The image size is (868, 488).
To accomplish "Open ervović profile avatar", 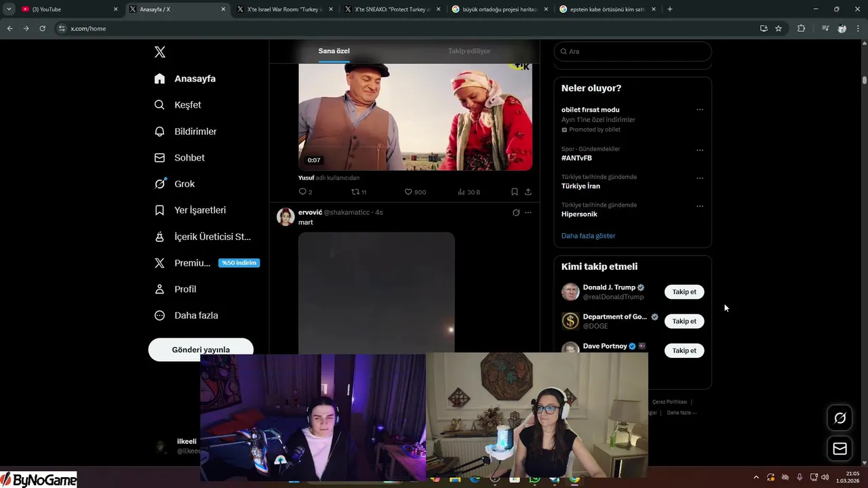I will 285,217.
